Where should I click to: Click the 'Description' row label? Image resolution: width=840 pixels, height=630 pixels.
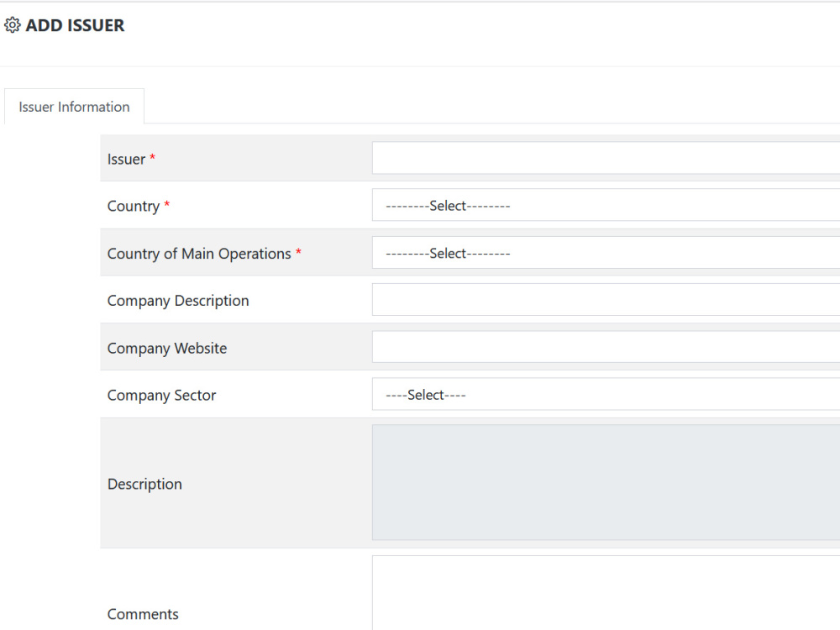click(x=144, y=485)
